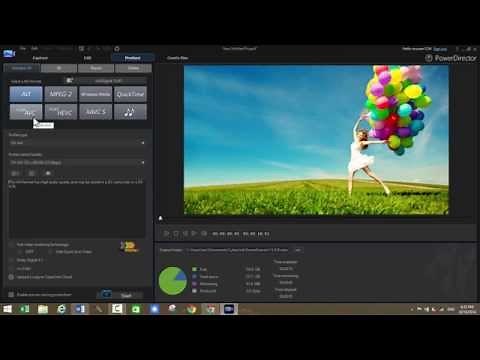
Task: Select the H.264 AVC format button
Action: pyautogui.click(x=26, y=112)
